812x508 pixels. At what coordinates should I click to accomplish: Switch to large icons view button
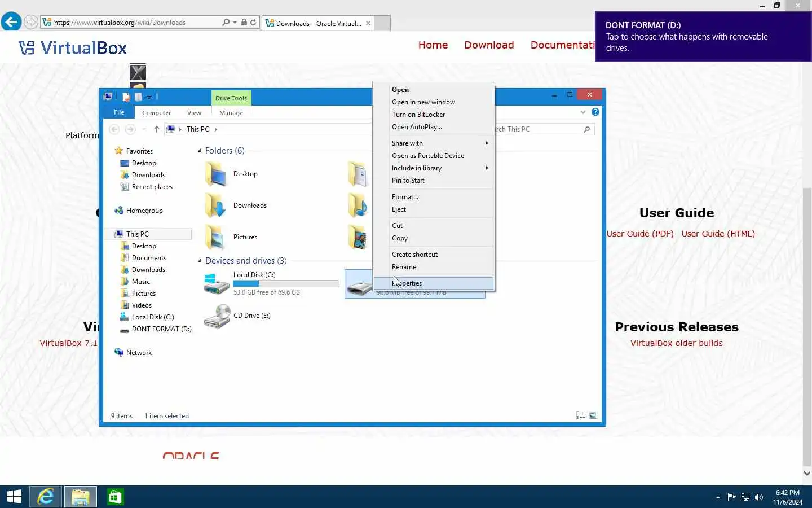(x=593, y=415)
